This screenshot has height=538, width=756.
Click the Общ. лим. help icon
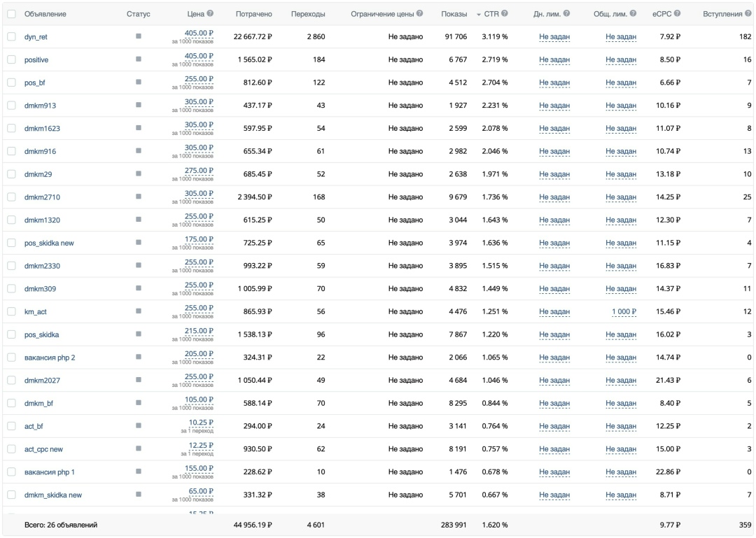click(633, 14)
